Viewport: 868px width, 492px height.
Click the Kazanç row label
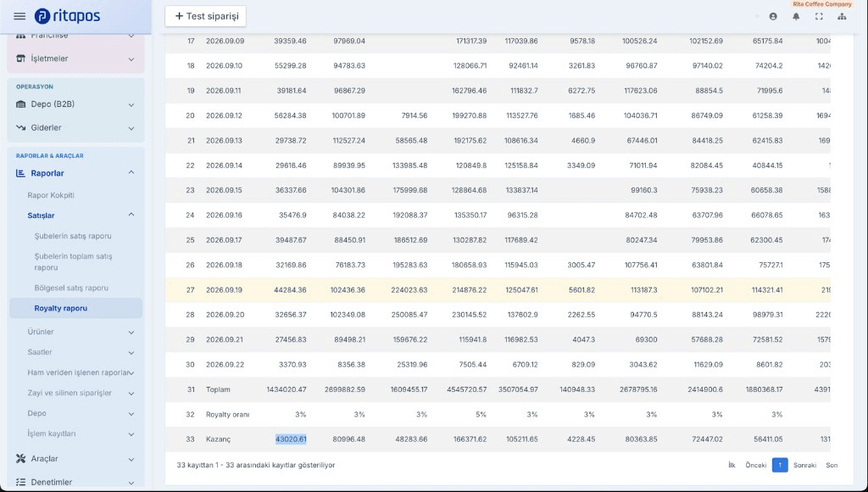tap(218, 439)
